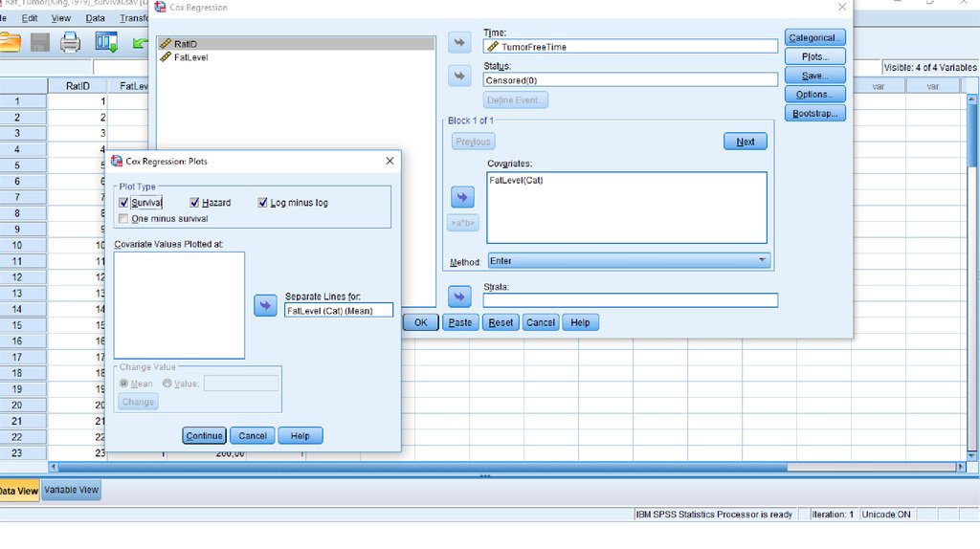
Task: Disable the Log minus log checkbox
Action: tap(263, 203)
